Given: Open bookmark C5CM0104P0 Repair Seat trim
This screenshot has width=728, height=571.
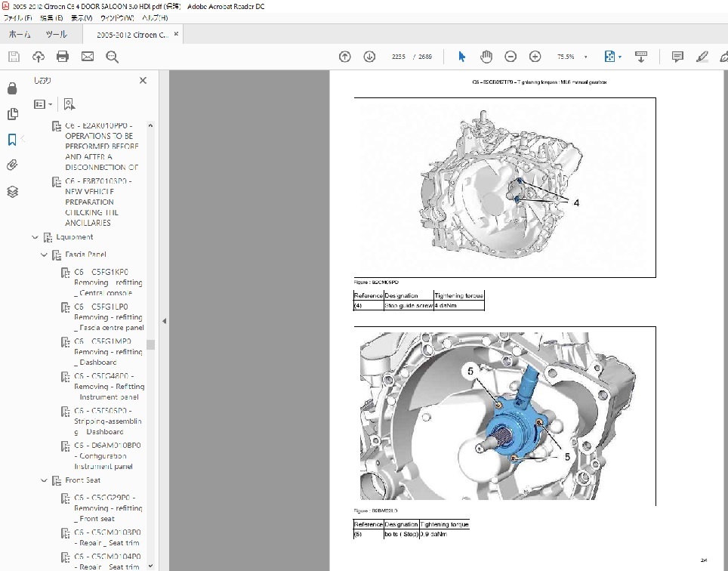Looking at the screenshot, I should (x=107, y=561).
